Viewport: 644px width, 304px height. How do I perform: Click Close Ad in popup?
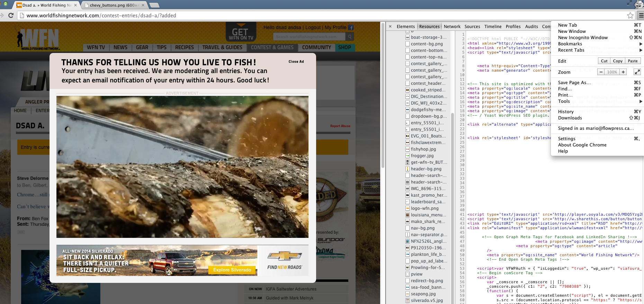click(x=296, y=62)
